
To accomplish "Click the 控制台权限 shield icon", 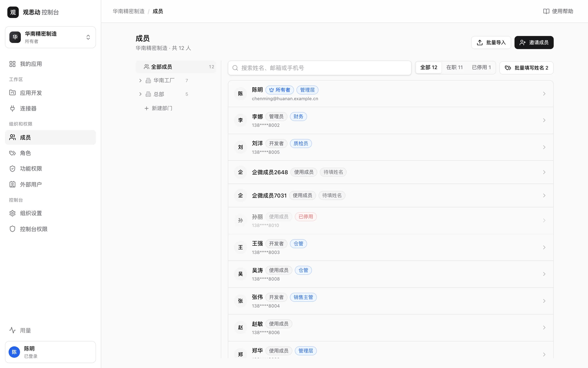I will tap(12, 229).
